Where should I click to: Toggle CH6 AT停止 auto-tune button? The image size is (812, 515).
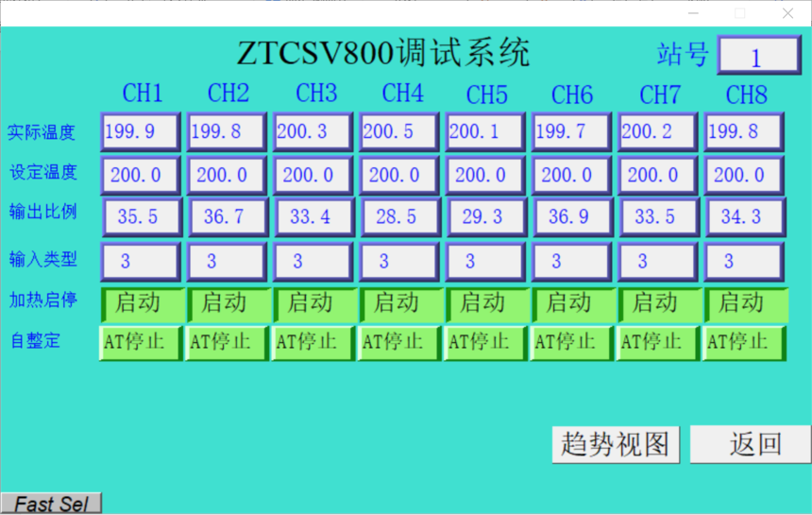(x=572, y=342)
